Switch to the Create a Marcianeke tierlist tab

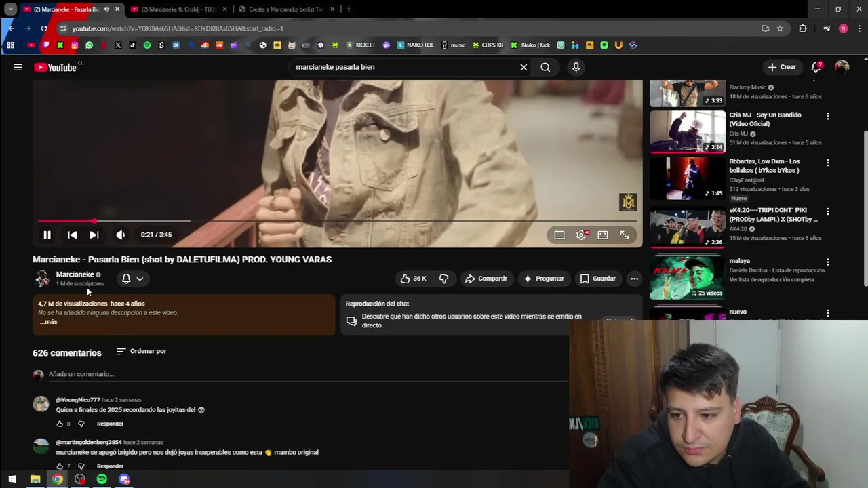point(285,9)
